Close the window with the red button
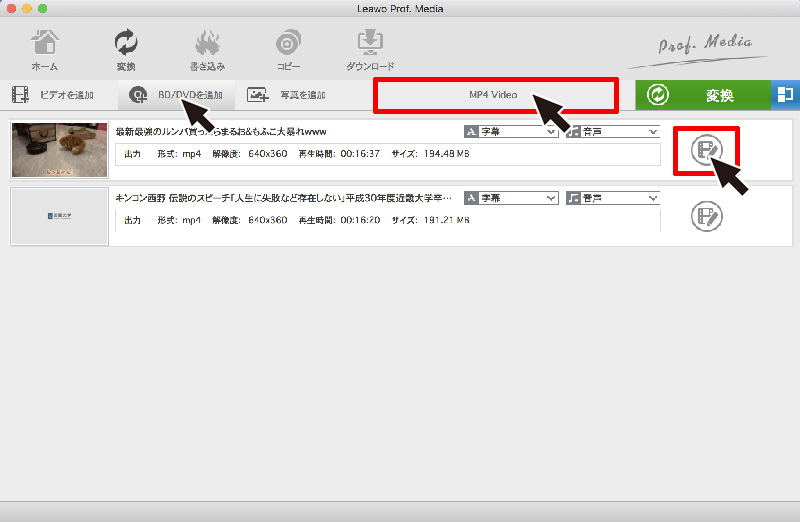Image resolution: width=800 pixels, height=522 pixels. (x=12, y=9)
